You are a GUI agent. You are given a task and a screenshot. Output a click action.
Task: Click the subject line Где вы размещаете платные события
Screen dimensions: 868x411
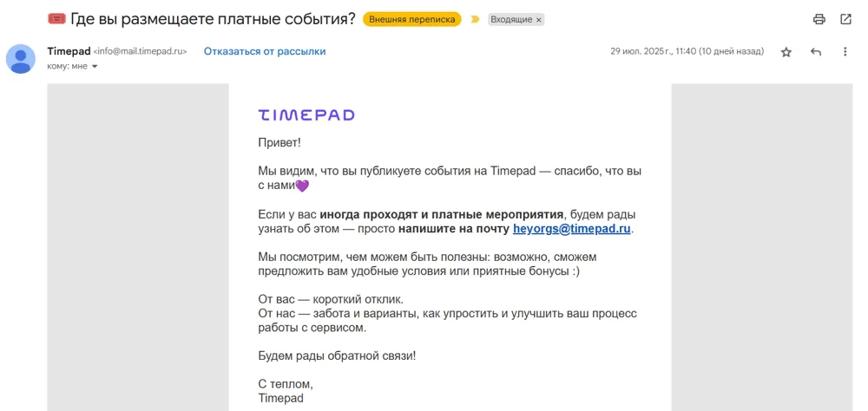coord(213,19)
